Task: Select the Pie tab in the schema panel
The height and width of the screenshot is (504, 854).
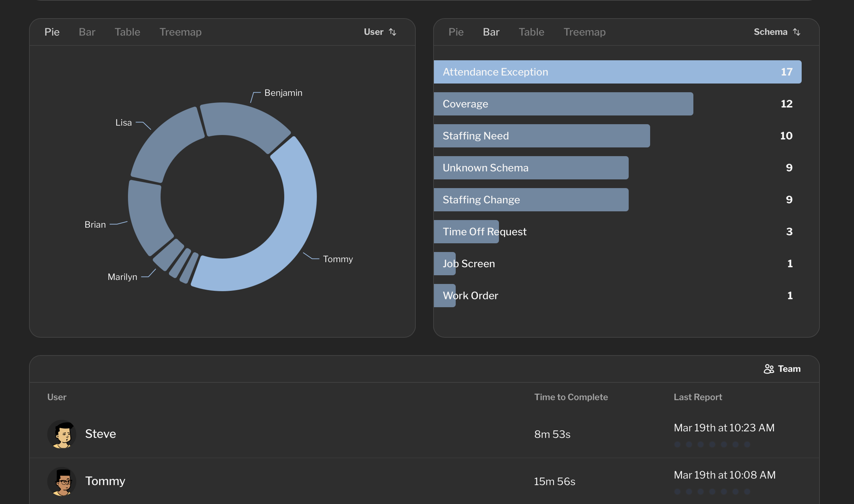Action: (x=456, y=32)
